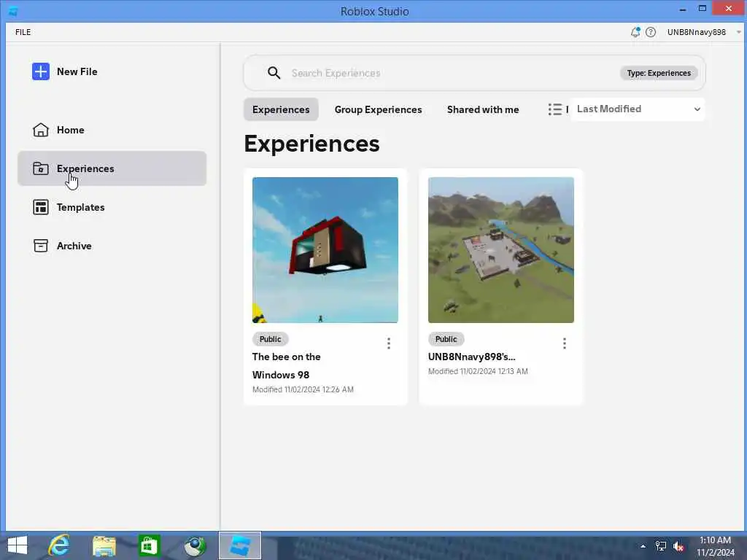Click Public badge on The bee card
Image resolution: width=747 pixels, height=560 pixels.
pyautogui.click(x=270, y=339)
